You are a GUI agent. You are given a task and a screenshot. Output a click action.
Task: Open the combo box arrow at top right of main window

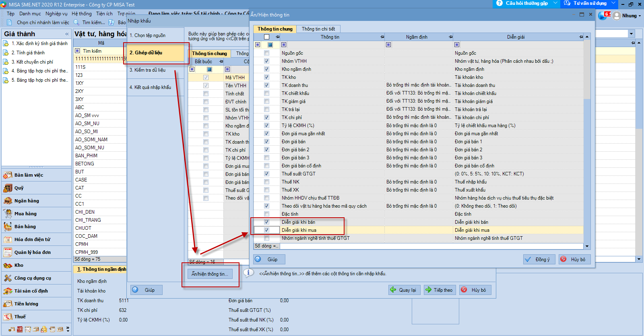coord(631,34)
